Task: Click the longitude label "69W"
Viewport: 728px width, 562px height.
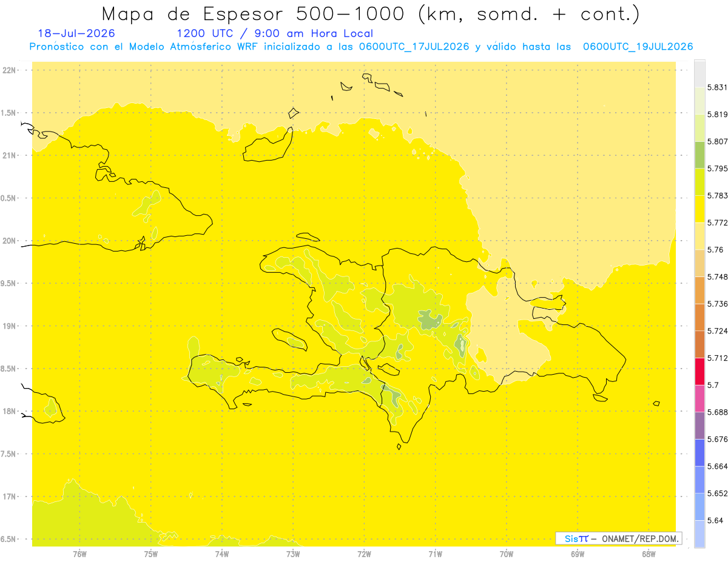Action: coord(577,554)
